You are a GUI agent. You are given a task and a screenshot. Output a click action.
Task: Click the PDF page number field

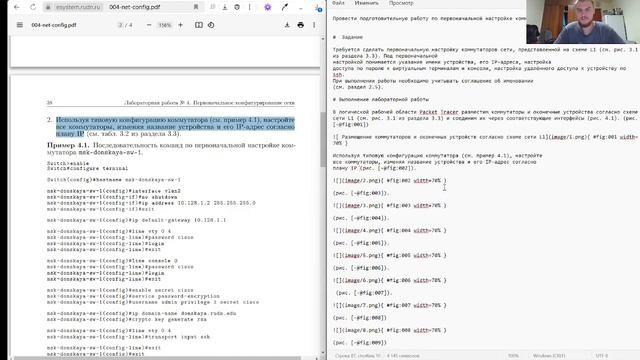click(x=120, y=25)
